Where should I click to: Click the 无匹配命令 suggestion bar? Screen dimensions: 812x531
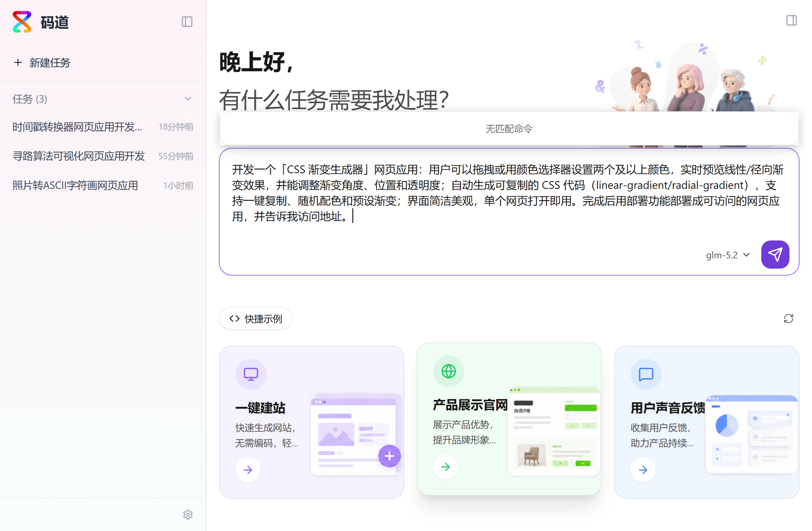click(509, 129)
